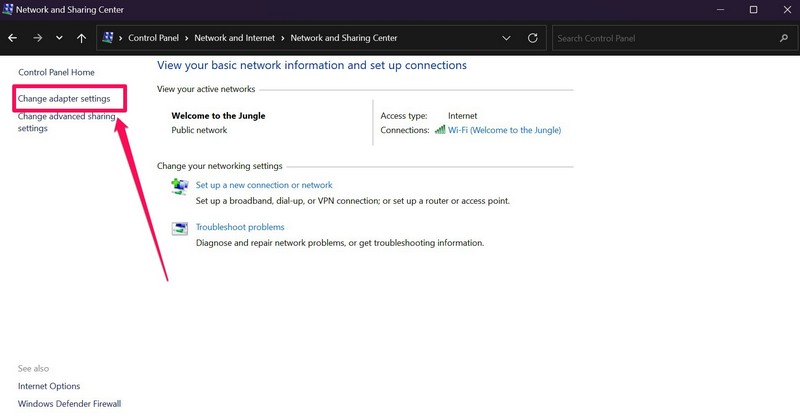The height and width of the screenshot is (418, 800).
Task: Open the Wi-Fi (Welcome to the Jungle) connection
Action: 504,130
